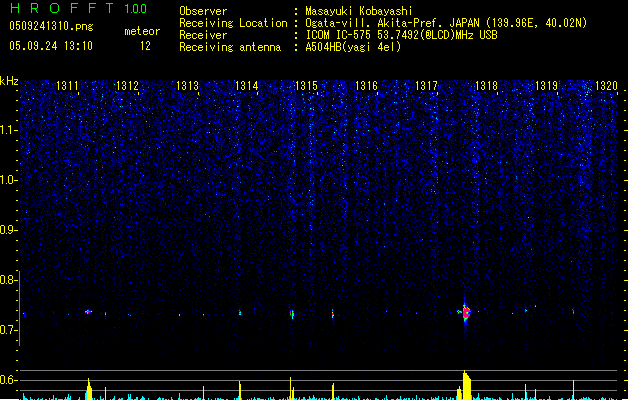Click the meteor label
629x400 pixels.
[142, 31]
